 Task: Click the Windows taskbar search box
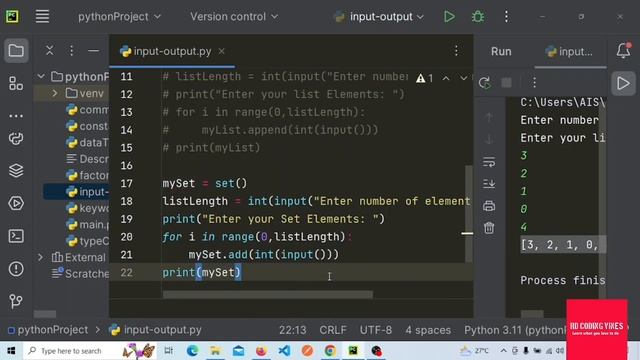[x=90, y=351]
